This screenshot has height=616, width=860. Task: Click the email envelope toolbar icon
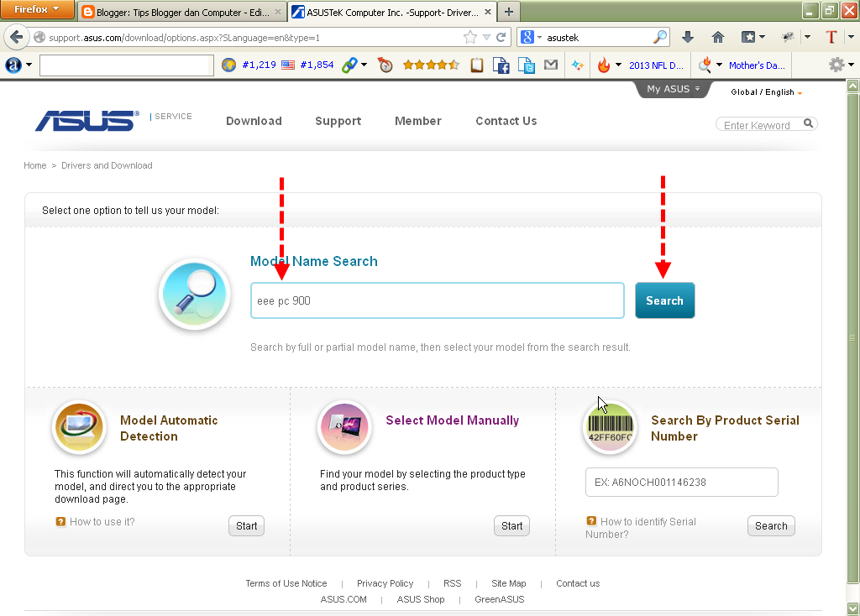click(x=551, y=65)
